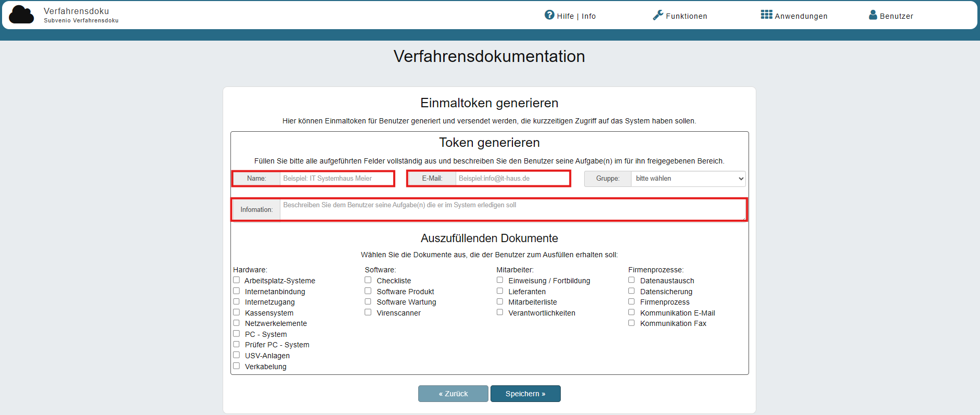Check the Netzwerkelemente checkbox
This screenshot has height=415, width=980.
pyautogui.click(x=237, y=323)
